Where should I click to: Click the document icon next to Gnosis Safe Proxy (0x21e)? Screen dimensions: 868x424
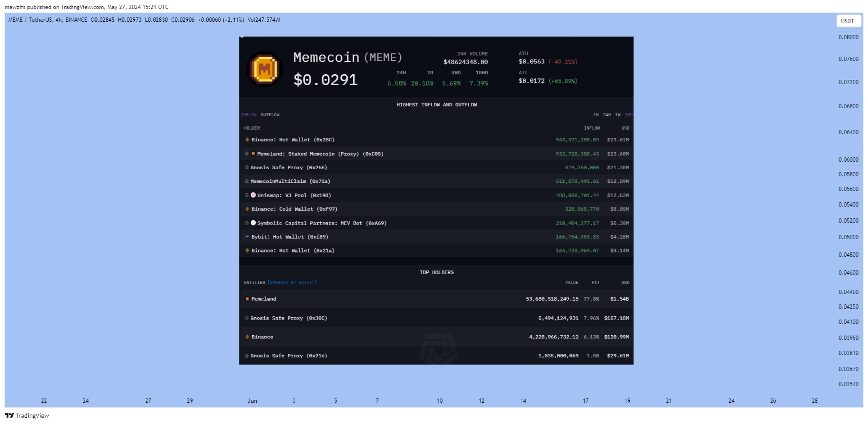[x=247, y=355]
